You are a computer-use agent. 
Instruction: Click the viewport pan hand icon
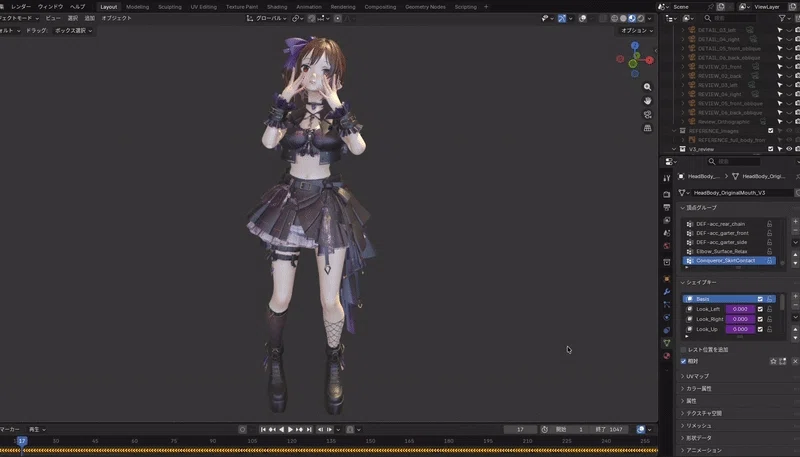(647, 100)
